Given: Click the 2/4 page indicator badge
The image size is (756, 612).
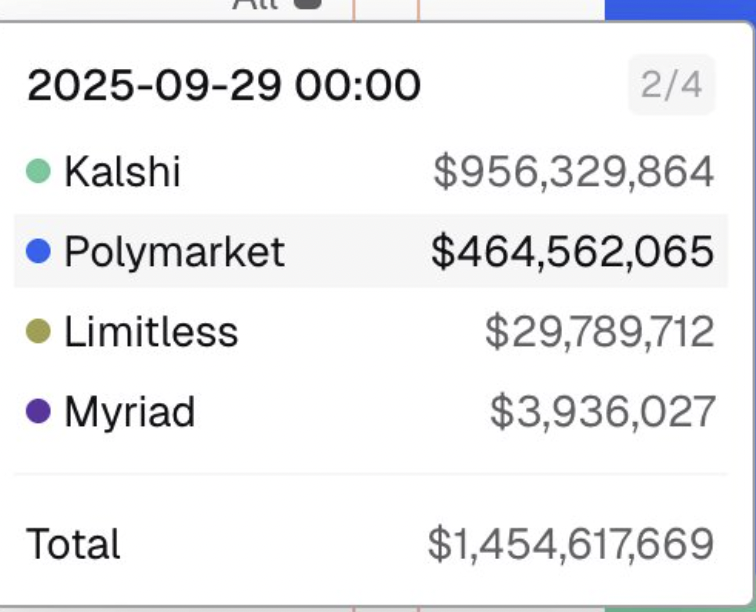Looking at the screenshot, I should pyautogui.click(x=671, y=85).
